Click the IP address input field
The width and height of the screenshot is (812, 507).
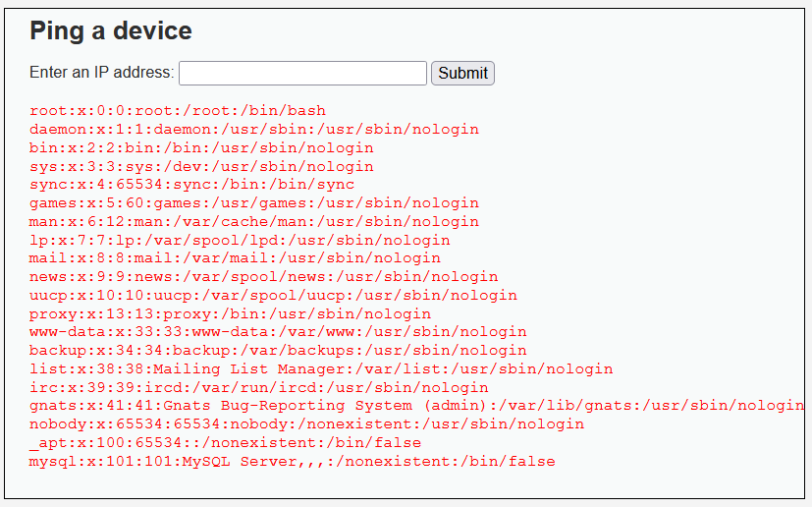pos(302,73)
